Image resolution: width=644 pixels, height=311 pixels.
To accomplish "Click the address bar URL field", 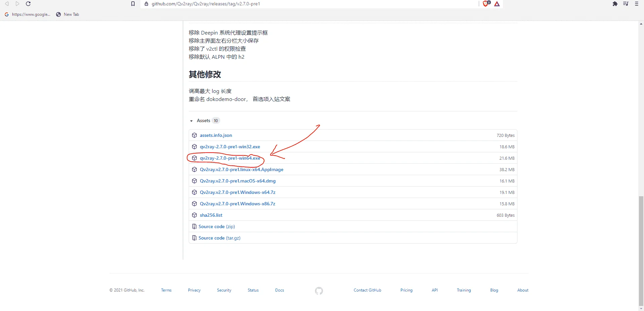I will (309, 4).
